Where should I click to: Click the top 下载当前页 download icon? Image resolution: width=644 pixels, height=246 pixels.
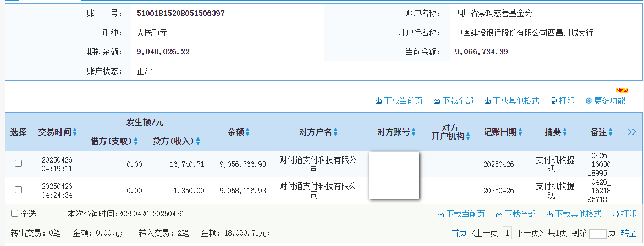(378, 101)
